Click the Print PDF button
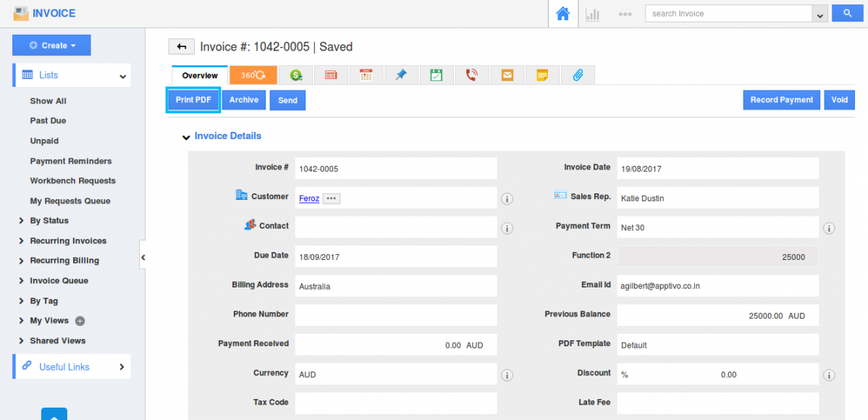868x420 pixels. 193,100
